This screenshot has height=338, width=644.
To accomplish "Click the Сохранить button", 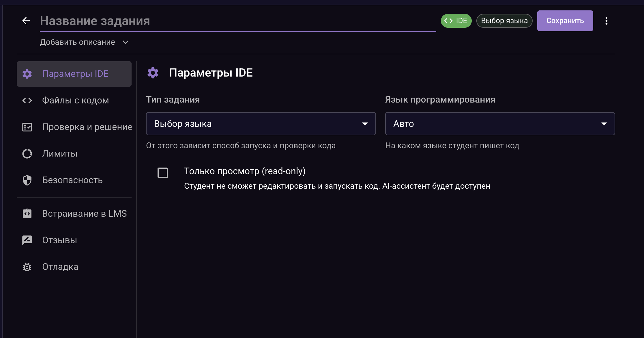I will (x=565, y=21).
